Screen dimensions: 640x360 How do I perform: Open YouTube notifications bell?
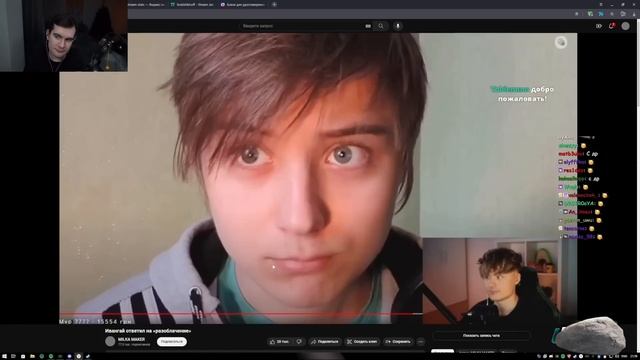click(611, 26)
